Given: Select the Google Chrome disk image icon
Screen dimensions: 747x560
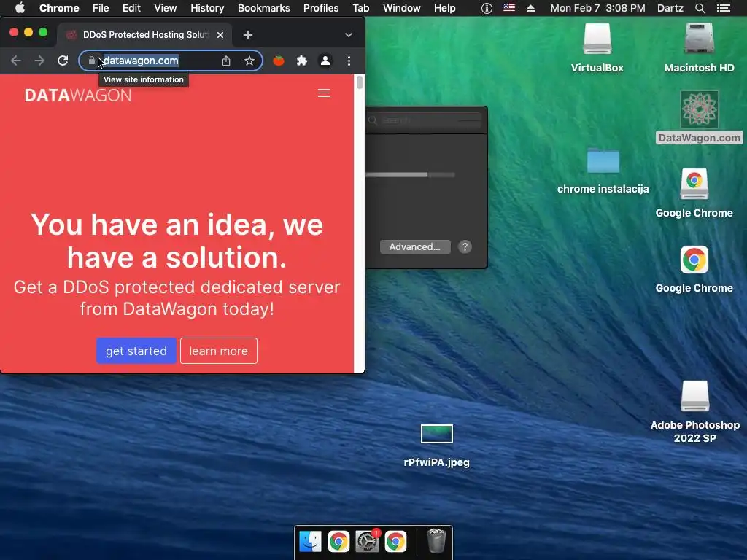Looking at the screenshot, I should 694,184.
